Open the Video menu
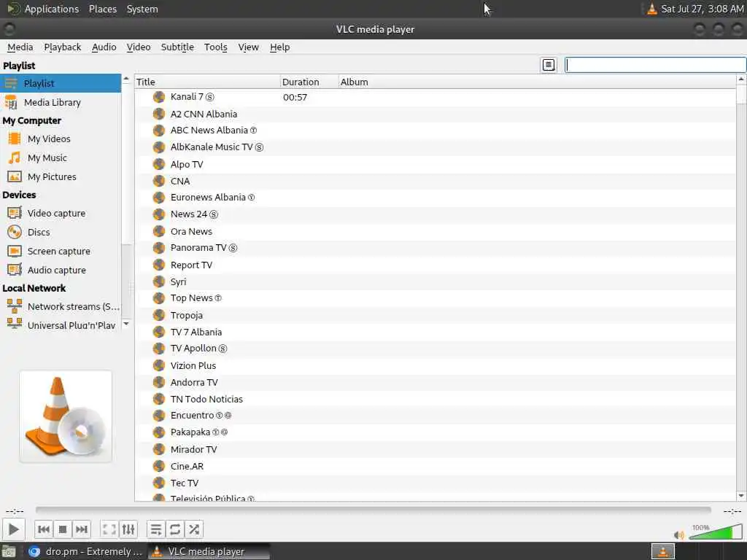 tap(138, 47)
